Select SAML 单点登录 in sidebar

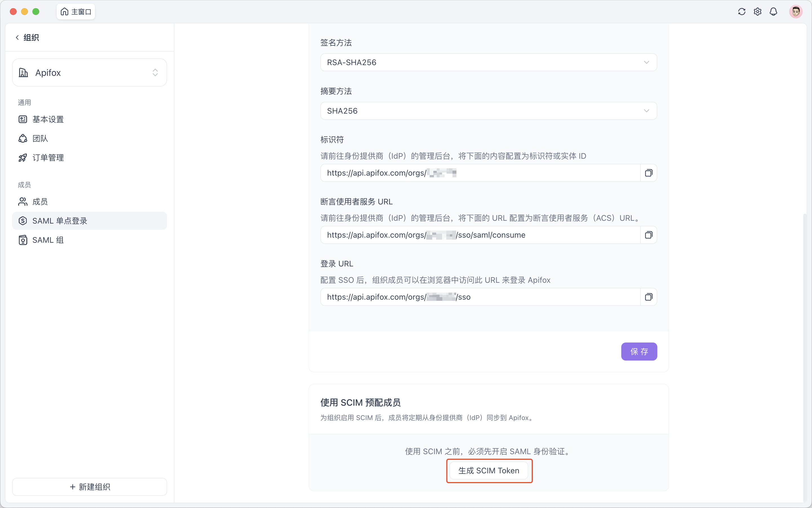point(59,221)
